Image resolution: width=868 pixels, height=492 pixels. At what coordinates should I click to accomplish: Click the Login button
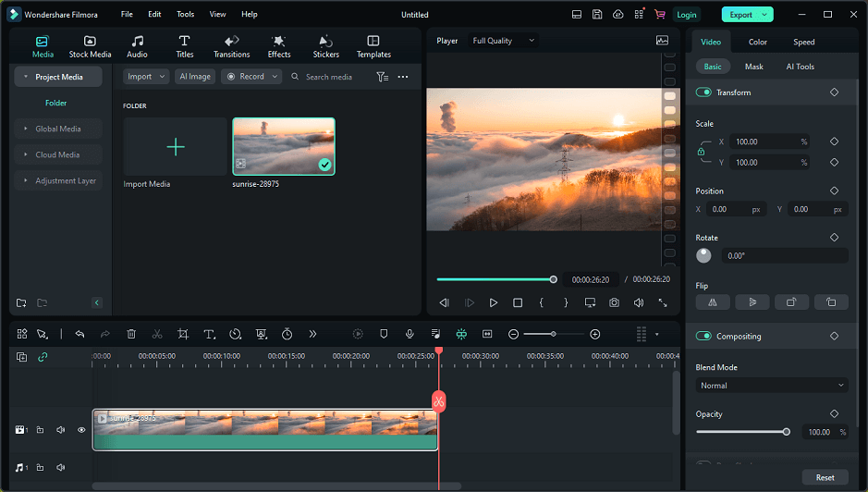[687, 15]
